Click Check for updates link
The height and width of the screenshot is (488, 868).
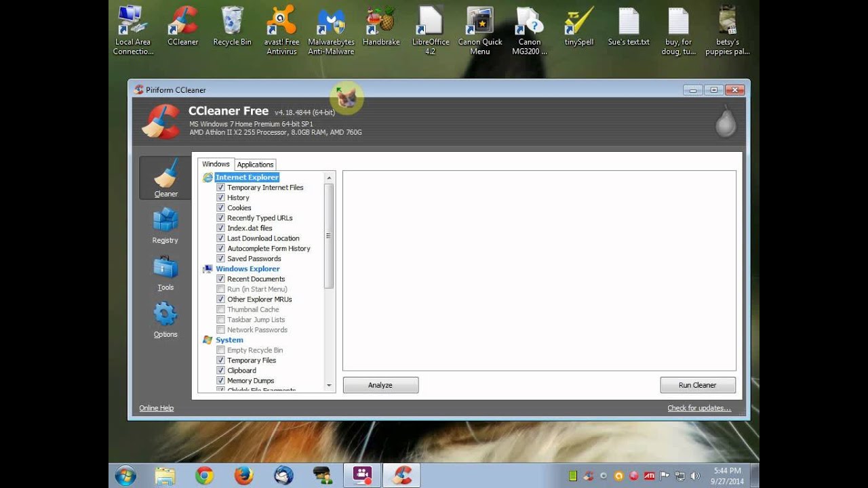click(x=699, y=408)
